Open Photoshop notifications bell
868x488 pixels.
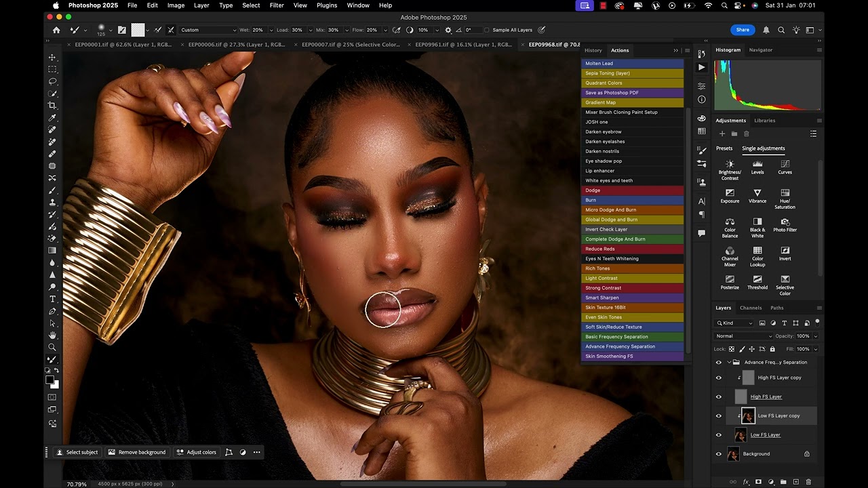click(766, 30)
